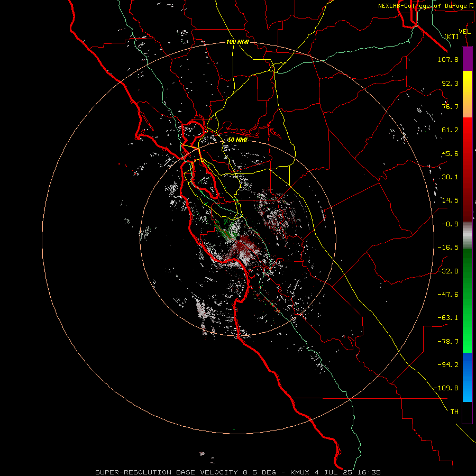Click the Super-Resolution Base Velocity caption text
Viewport: 476px width, 476px height.
point(237,472)
